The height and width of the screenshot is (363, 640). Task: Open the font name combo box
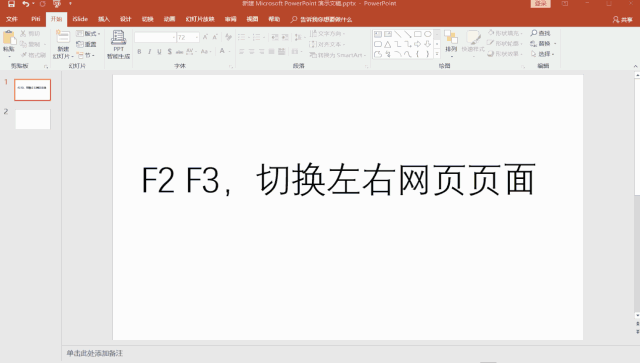[x=155, y=37]
